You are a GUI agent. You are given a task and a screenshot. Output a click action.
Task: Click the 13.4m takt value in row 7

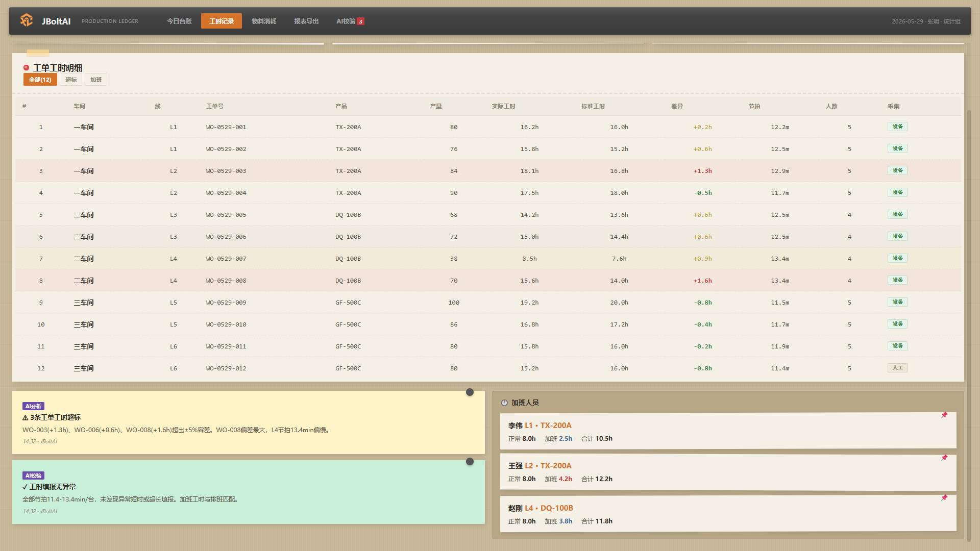pyautogui.click(x=780, y=259)
